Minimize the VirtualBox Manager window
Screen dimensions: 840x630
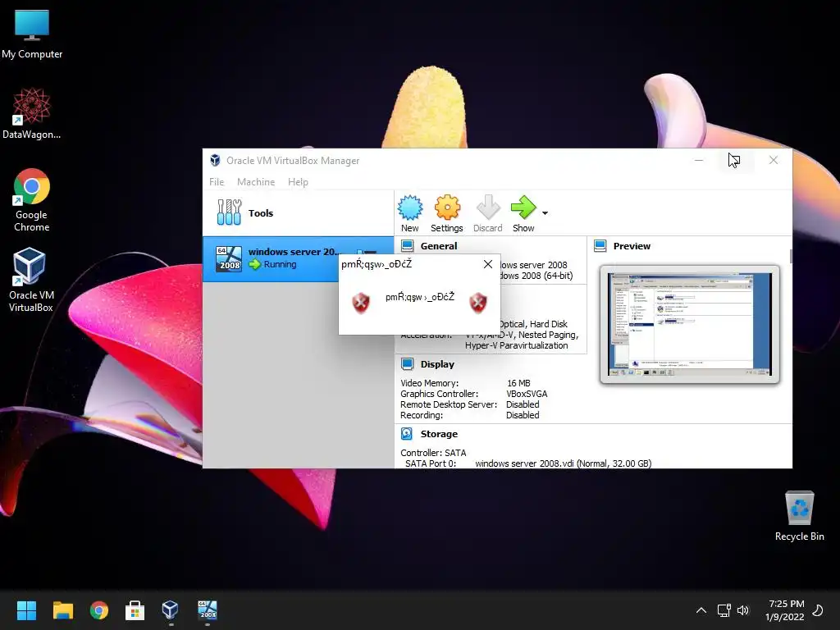click(x=699, y=160)
